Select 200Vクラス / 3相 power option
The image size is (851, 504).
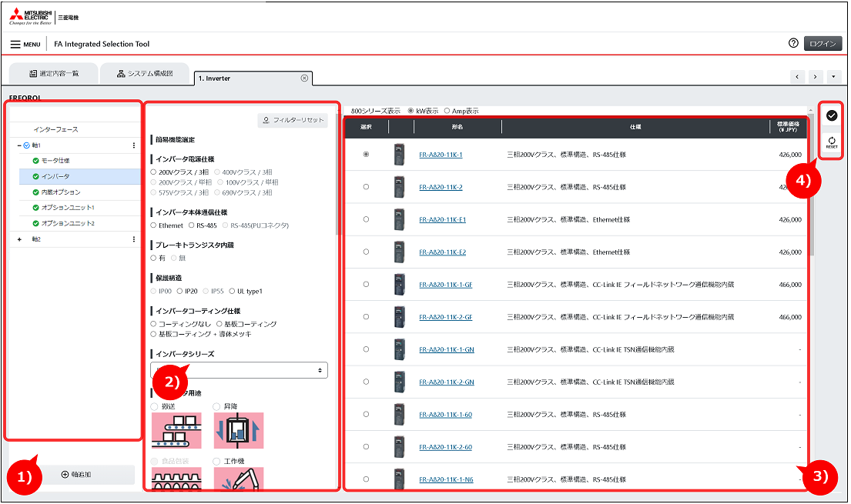click(x=153, y=172)
